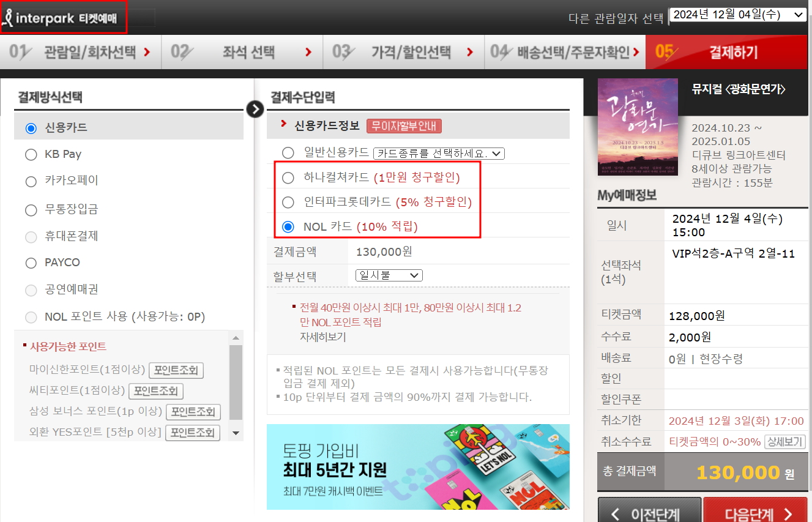The width and height of the screenshot is (812, 522).
Task: Select 신용카드 payment method
Action: (31, 128)
